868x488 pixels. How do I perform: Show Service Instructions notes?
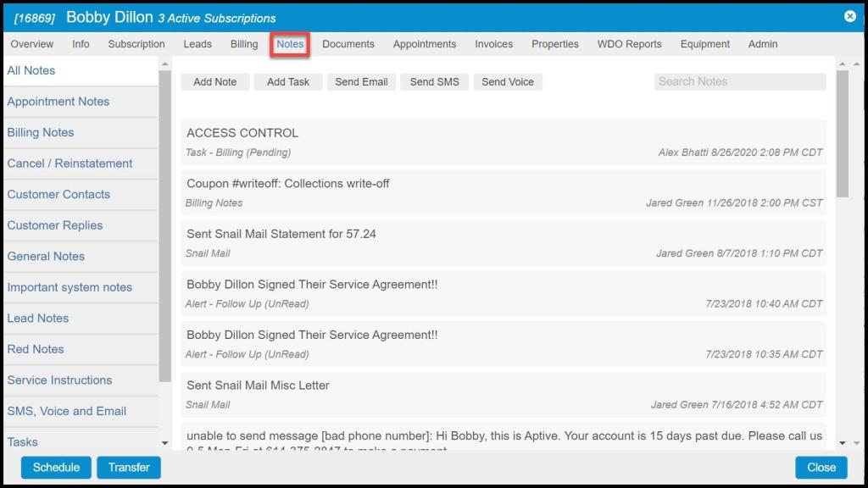coord(59,380)
